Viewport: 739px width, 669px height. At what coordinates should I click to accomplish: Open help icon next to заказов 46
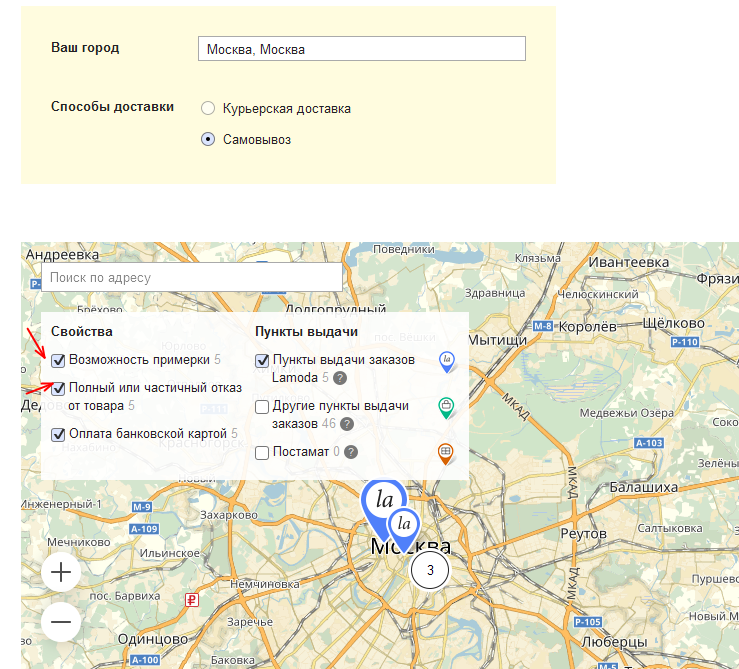click(347, 424)
